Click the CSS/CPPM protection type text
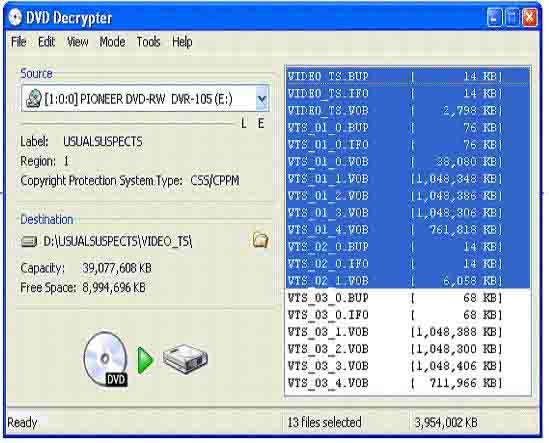The height and width of the screenshot is (443, 549). tap(215, 181)
